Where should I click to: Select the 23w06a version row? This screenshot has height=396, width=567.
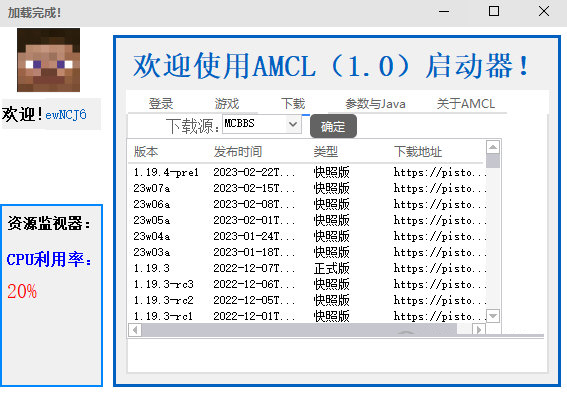(307, 204)
